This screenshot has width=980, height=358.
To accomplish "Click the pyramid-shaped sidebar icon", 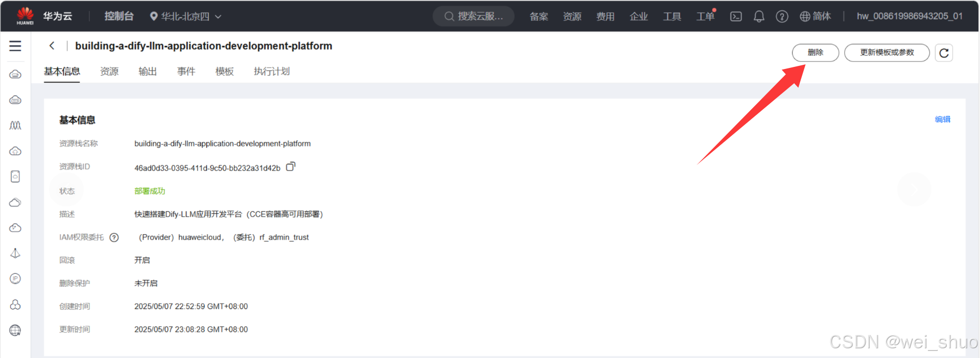I will click(15, 253).
